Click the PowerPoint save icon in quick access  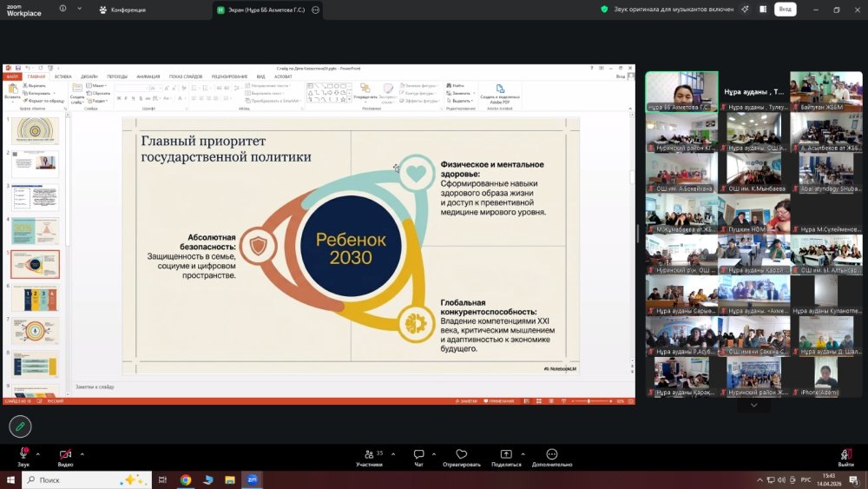[17, 68]
